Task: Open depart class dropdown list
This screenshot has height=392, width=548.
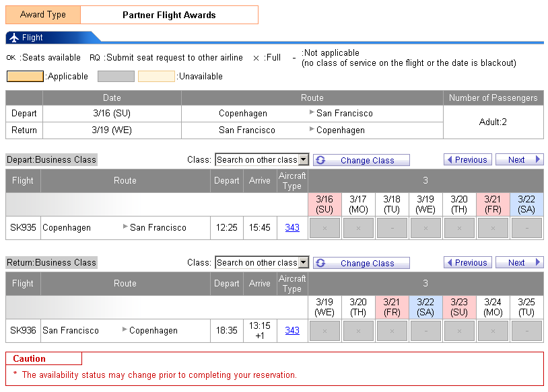Action: coord(304,160)
